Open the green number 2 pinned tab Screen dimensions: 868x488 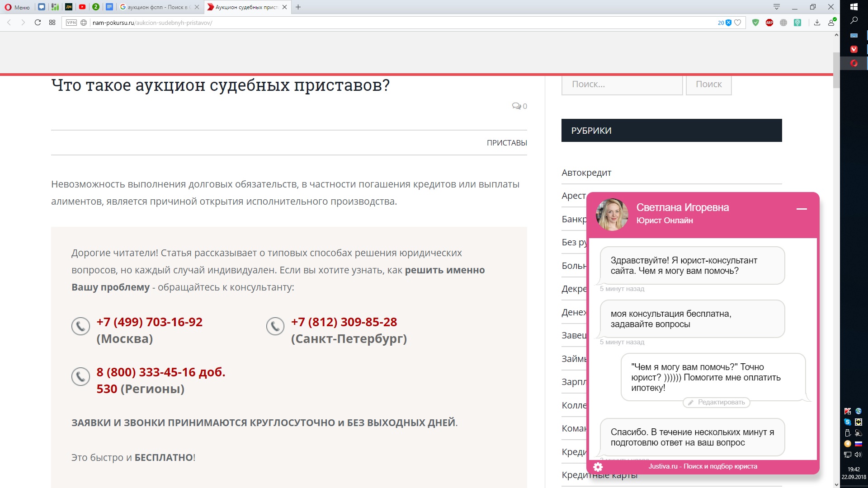(x=96, y=7)
